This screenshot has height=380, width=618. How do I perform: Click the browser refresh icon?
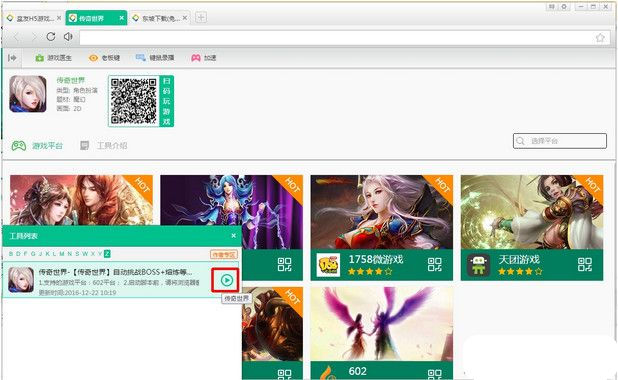pos(51,37)
